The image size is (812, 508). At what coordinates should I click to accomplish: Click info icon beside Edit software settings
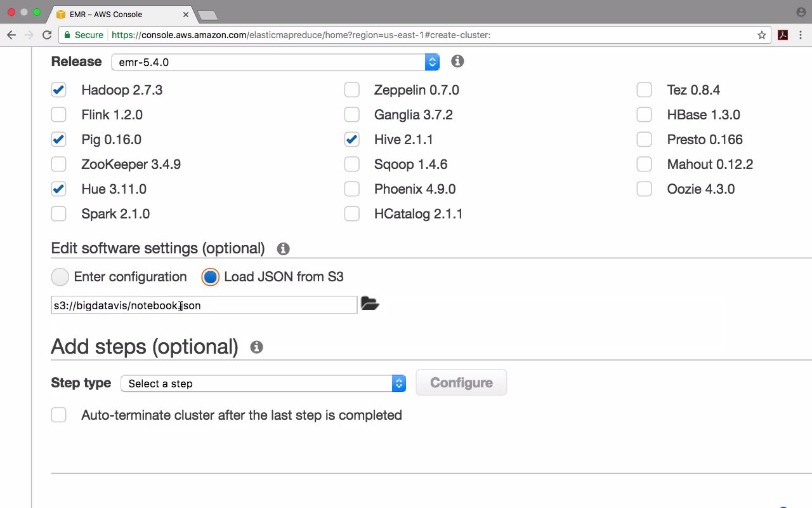point(283,249)
